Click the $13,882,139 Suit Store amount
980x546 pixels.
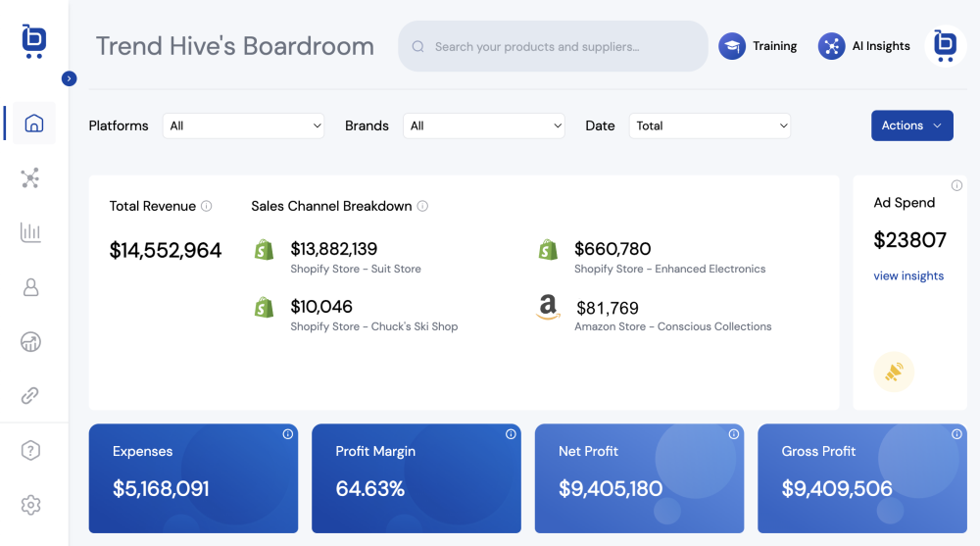pyautogui.click(x=334, y=249)
